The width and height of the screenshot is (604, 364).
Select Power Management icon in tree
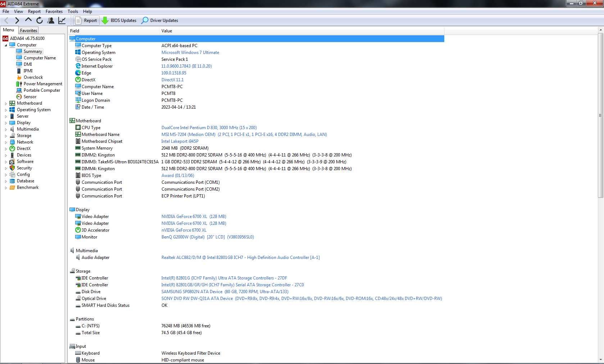click(19, 84)
